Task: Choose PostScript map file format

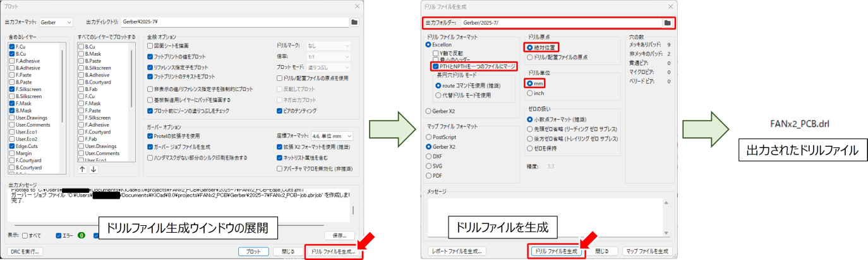Action: 429,137
